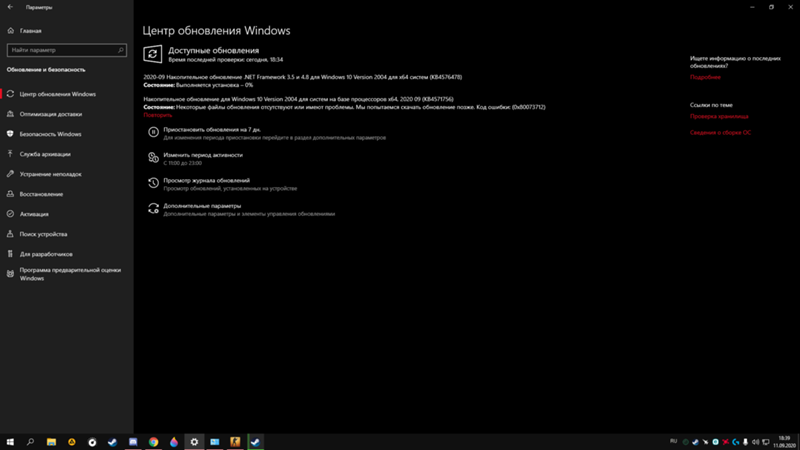Click the Steam icon in system tray
This screenshot has width=800, height=450.
tap(695, 442)
